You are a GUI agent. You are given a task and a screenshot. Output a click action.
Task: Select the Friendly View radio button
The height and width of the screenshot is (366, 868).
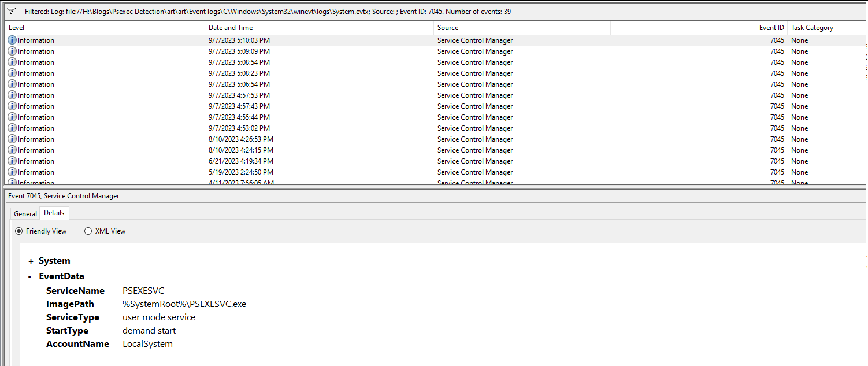(x=19, y=231)
